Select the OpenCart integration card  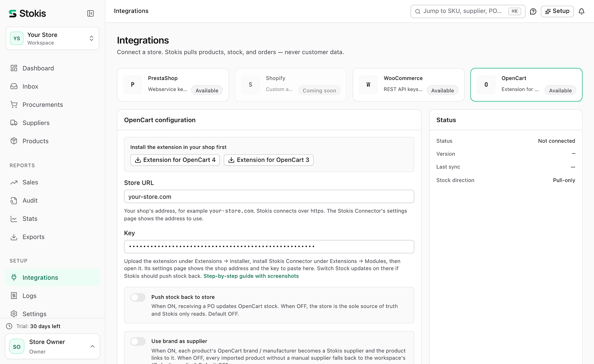click(526, 85)
